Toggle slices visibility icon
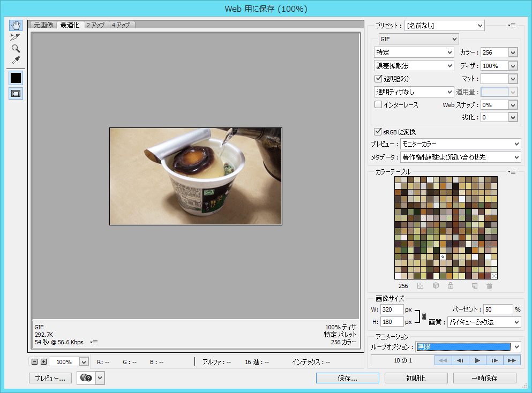Screen dimensions: 532x393 coord(16,94)
